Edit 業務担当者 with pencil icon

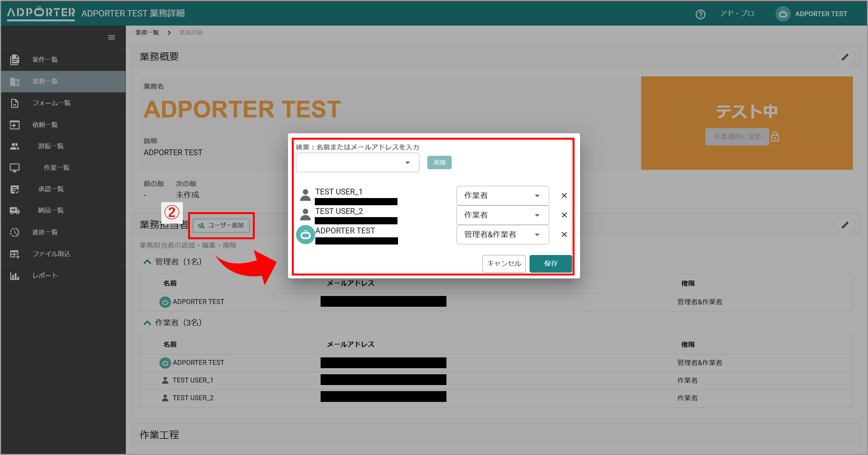point(845,225)
